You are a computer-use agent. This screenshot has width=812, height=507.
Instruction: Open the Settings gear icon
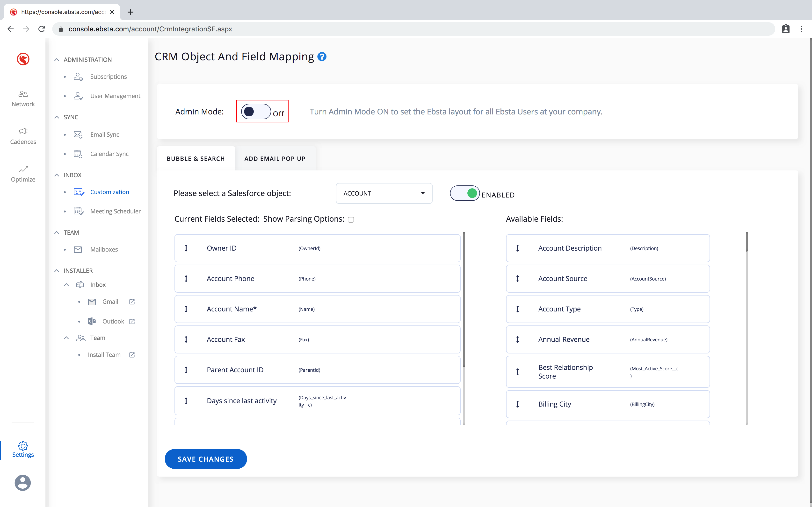(x=23, y=446)
